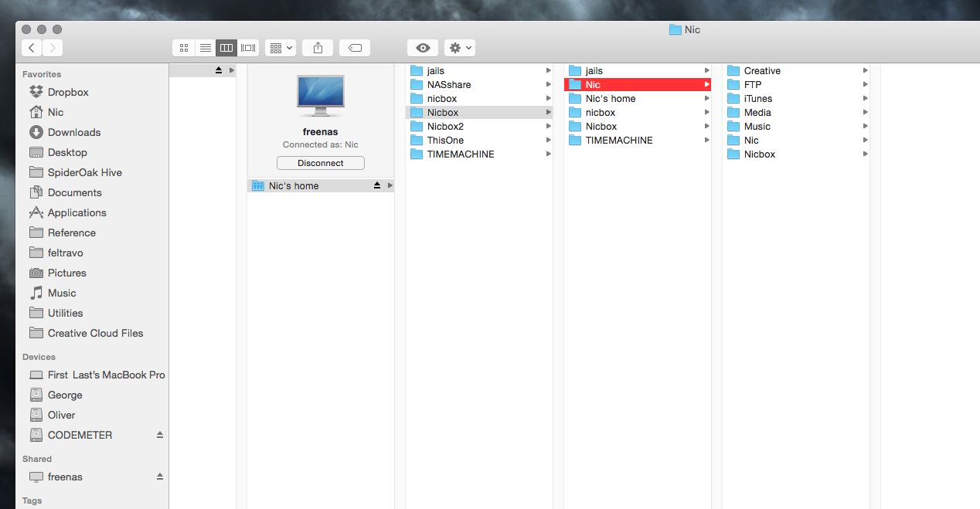Click the Quick Look eye button

coord(423,48)
